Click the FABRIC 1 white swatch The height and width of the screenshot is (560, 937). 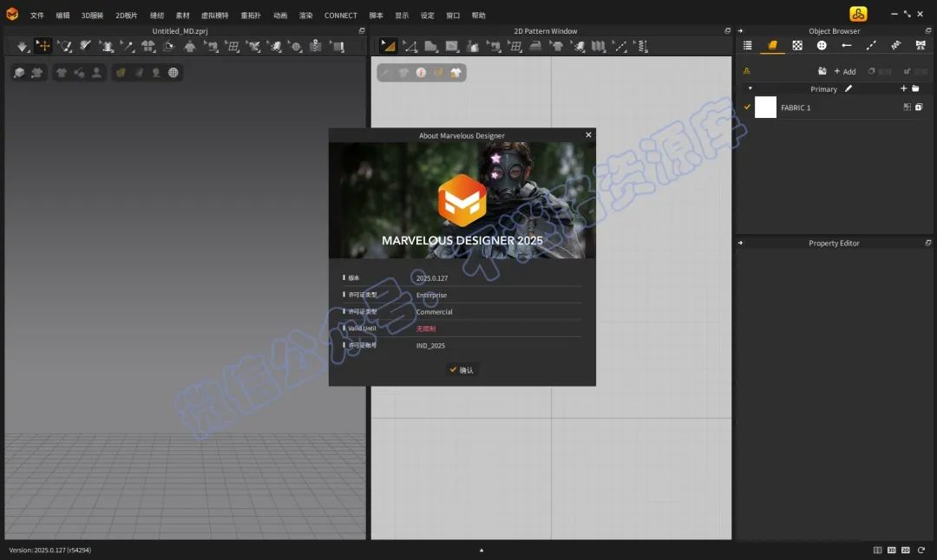(x=765, y=107)
